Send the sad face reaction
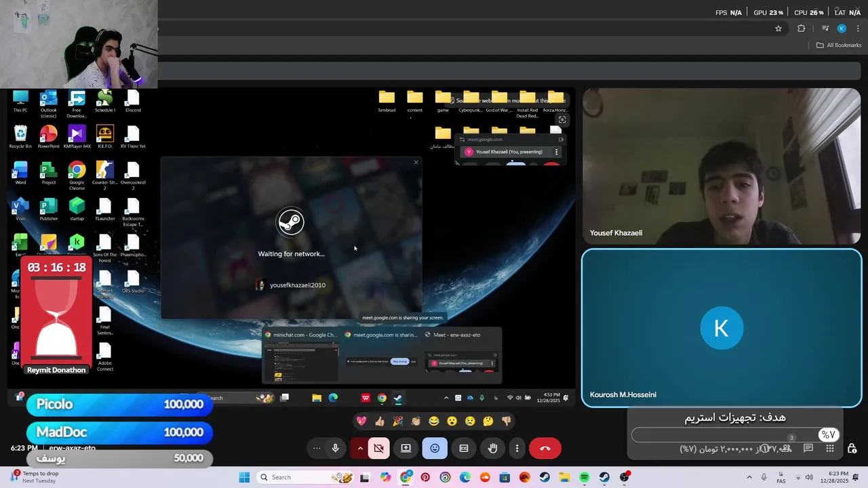Image resolution: width=868 pixels, height=488 pixels. point(470,421)
